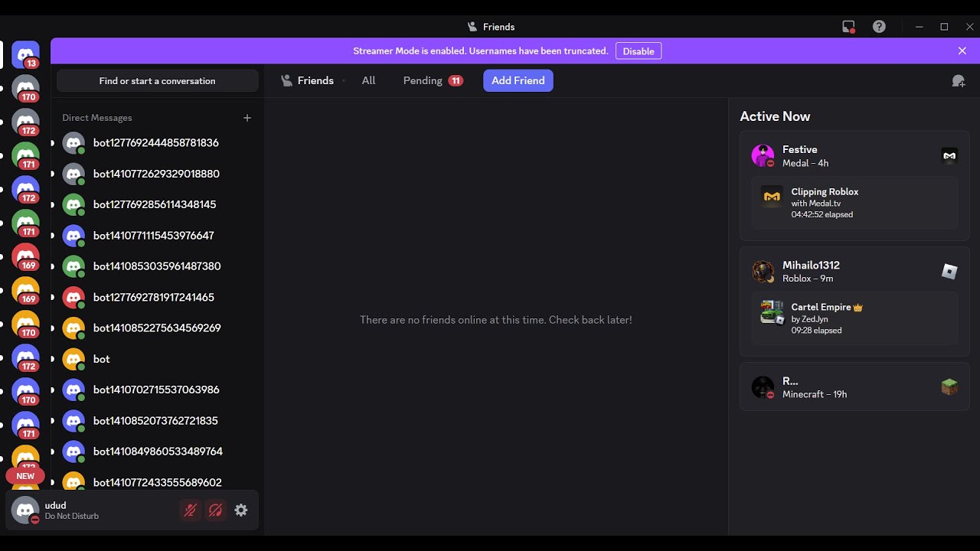980x551 pixels.
Task: Open blurple server icon with 171 badge
Action: coord(26,425)
